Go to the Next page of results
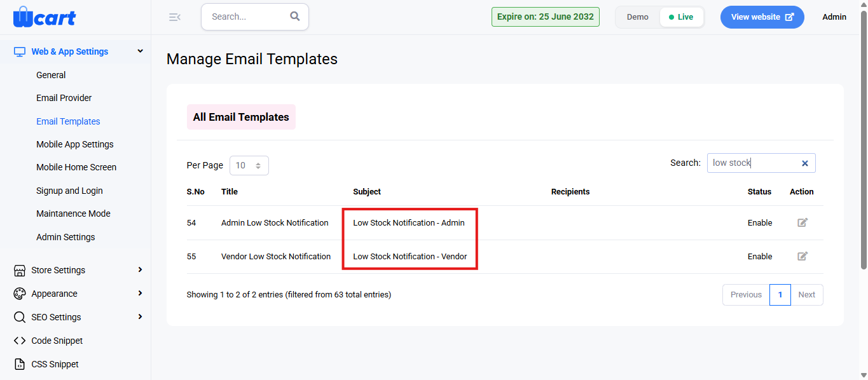Screen dimensions: 868x380 807,295
